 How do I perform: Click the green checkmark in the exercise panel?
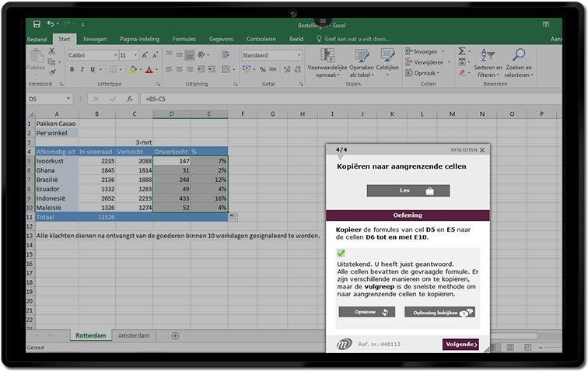[341, 254]
